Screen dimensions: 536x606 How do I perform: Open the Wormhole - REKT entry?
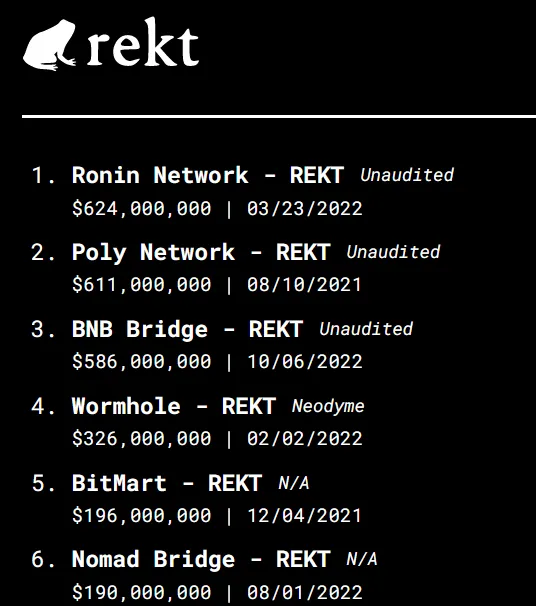pyautogui.click(x=174, y=406)
